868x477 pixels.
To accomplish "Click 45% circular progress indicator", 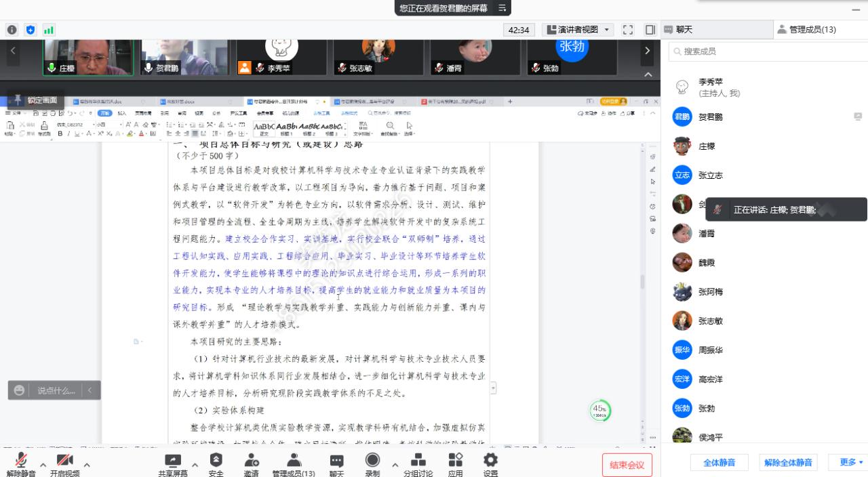I will point(599,411).
